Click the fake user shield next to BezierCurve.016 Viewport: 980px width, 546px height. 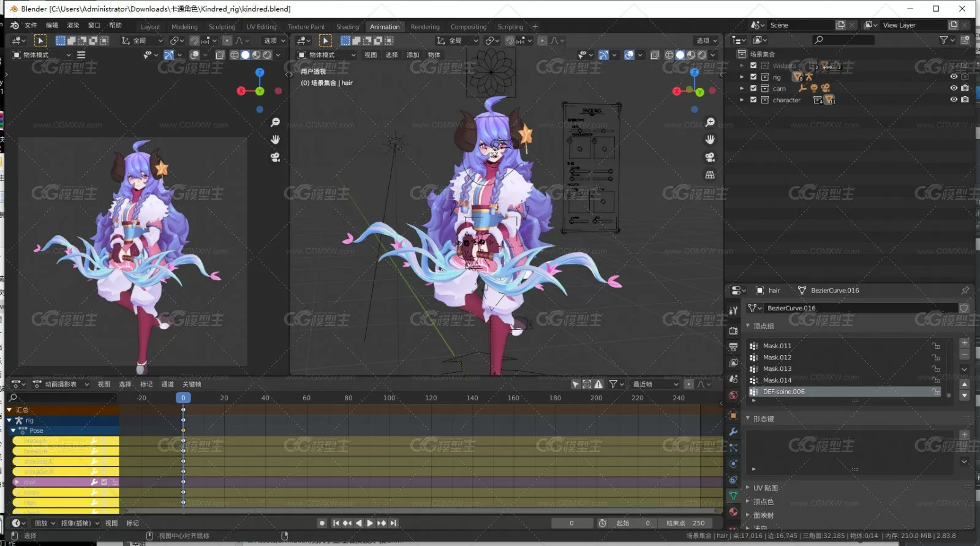963,308
